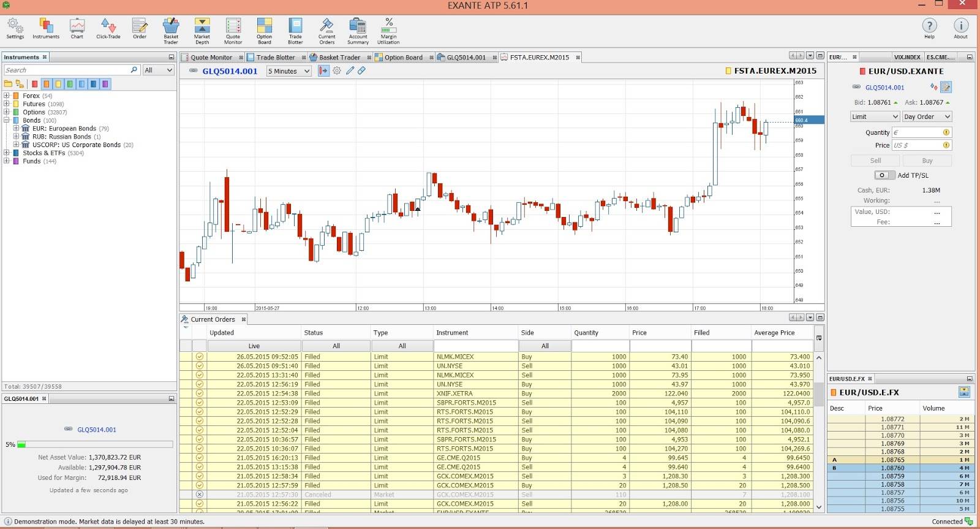Expand EUR: European Bonds node

16,128
